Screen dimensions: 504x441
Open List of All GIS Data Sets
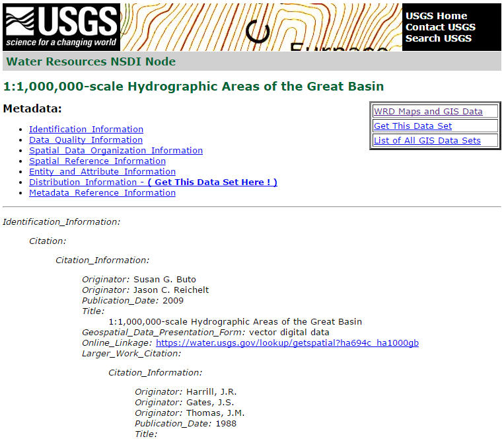click(427, 141)
